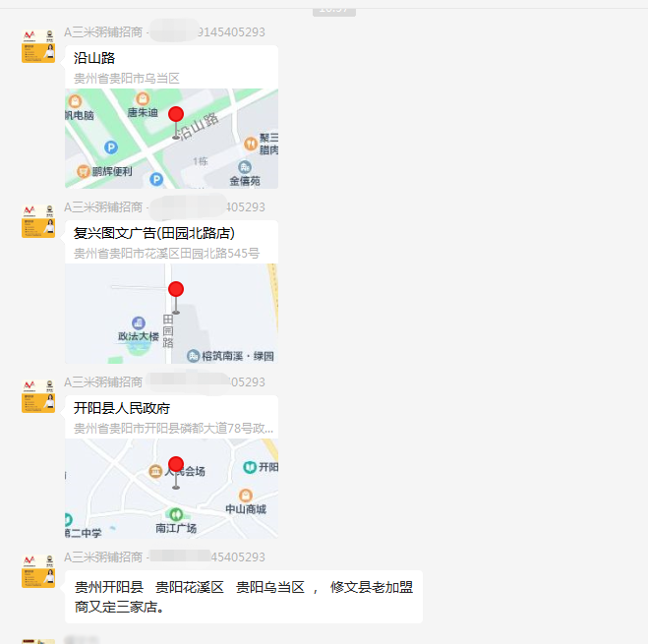Viewport: 648px width, 644px height.
Task: Click the sender avatar beside the 沿山路 message
Action: pyautogui.click(x=38, y=45)
